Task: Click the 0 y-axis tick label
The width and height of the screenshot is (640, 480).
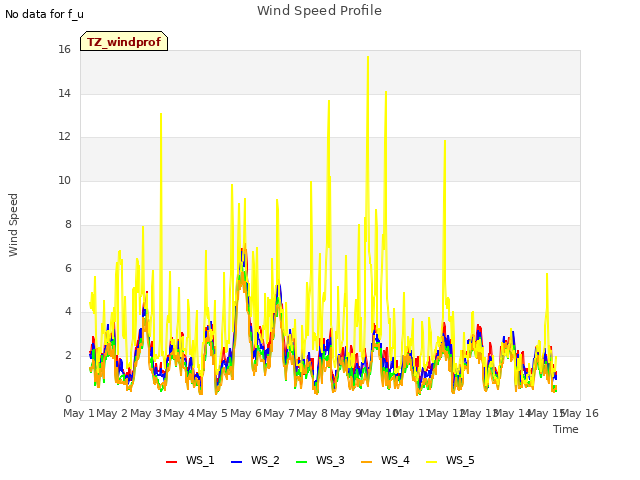Action: [68, 399]
